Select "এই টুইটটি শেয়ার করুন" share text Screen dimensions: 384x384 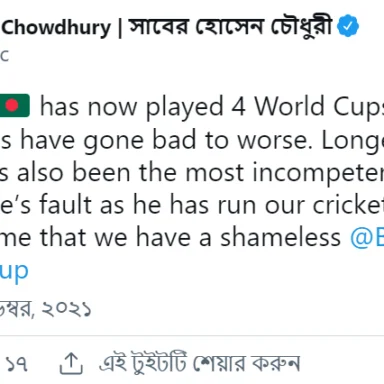[x=200, y=363]
